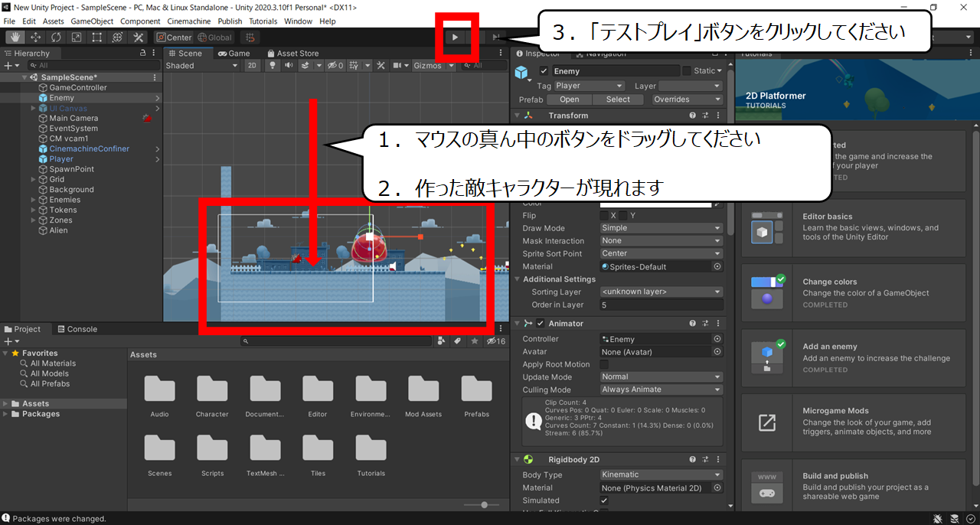Open the Build and publish tutorial
This screenshot has width=980, height=525.
point(853,487)
